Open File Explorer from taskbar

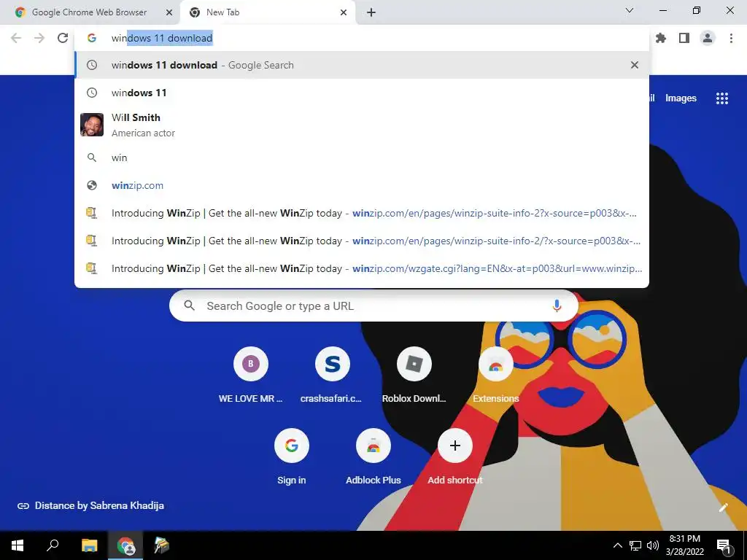pos(89,545)
